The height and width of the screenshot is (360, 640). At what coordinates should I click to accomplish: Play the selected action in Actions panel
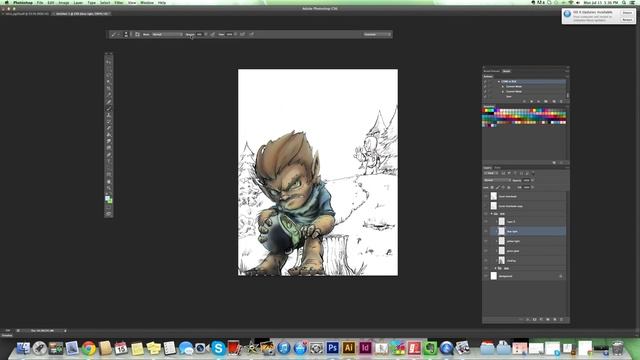(x=538, y=101)
